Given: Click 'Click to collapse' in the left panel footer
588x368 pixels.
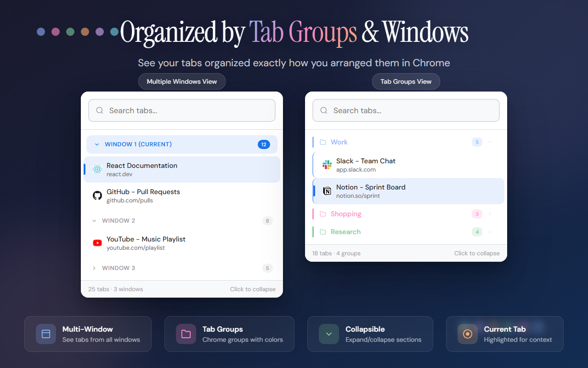Looking at the screenshot, I should [x=253, y=289].
